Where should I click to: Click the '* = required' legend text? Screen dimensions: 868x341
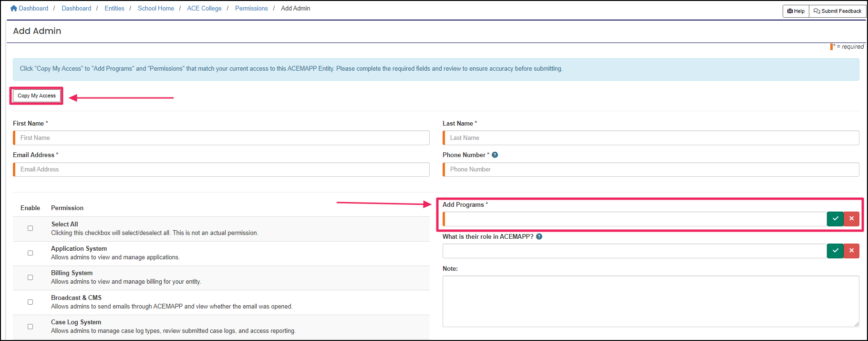click(x=848, y=46)
